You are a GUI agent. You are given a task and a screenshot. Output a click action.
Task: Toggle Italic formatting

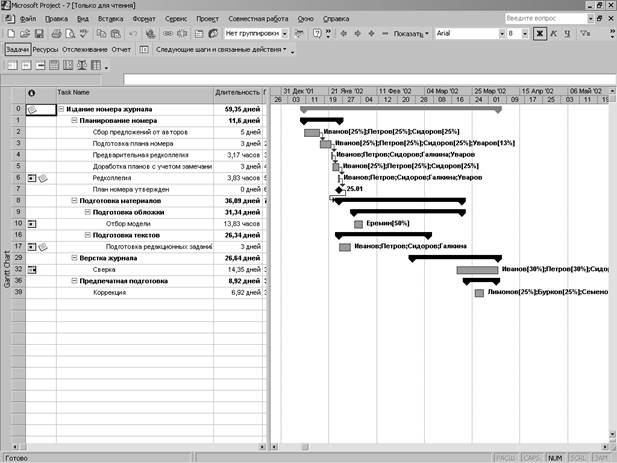point(553,34)
